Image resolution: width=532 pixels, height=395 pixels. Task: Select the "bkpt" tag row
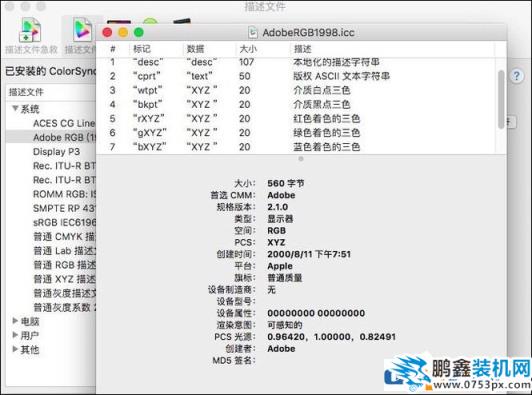(297, 105)
